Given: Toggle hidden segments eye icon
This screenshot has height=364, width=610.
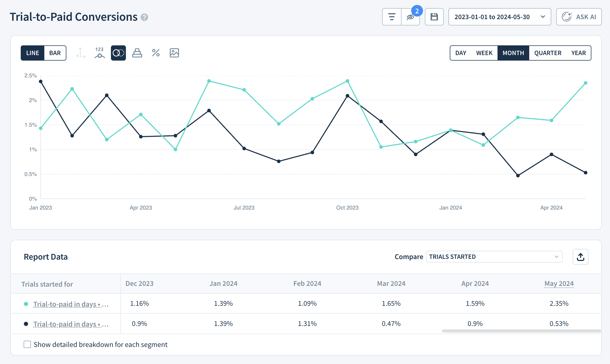Looking at the screenshot, I should [x=410, y=17].
